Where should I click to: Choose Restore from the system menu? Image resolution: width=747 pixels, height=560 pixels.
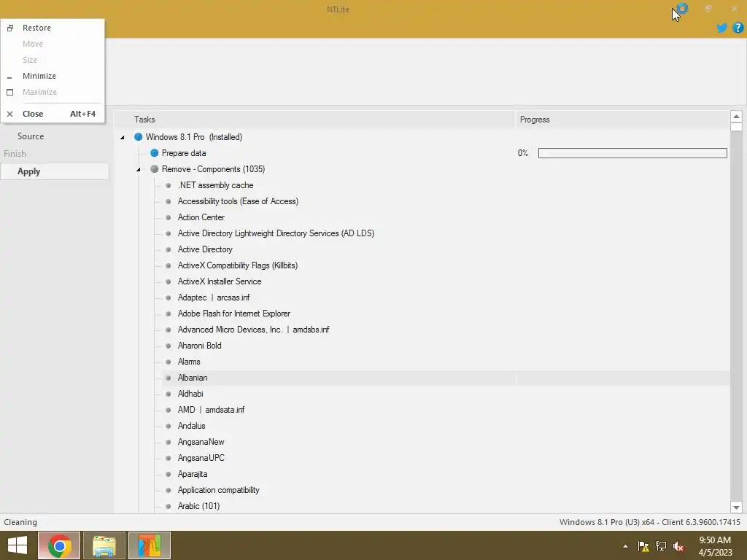pos(53,28)
